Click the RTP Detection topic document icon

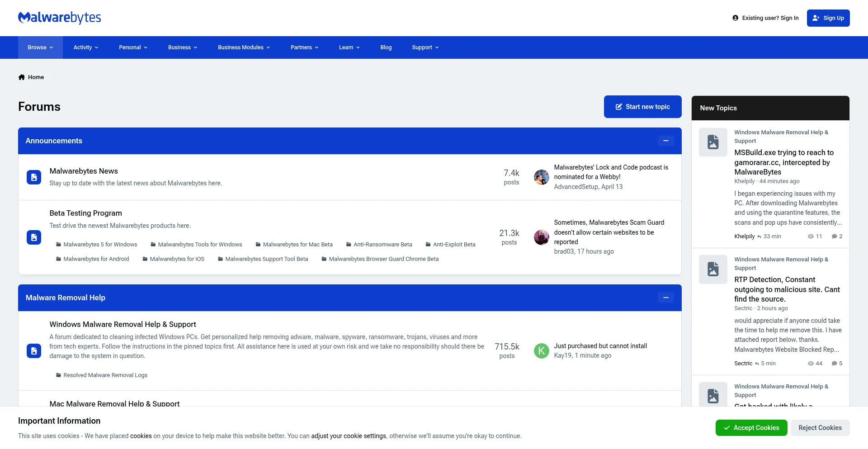pos(713,269)
